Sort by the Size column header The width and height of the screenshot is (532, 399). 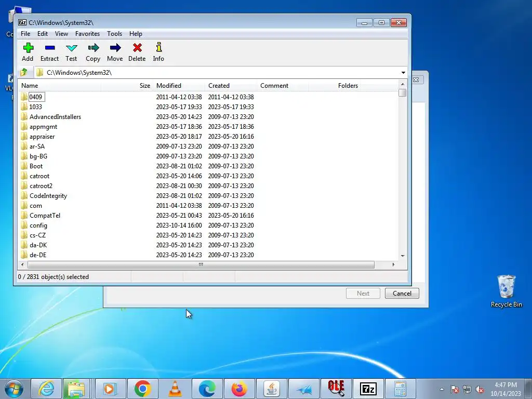[127, 86]
